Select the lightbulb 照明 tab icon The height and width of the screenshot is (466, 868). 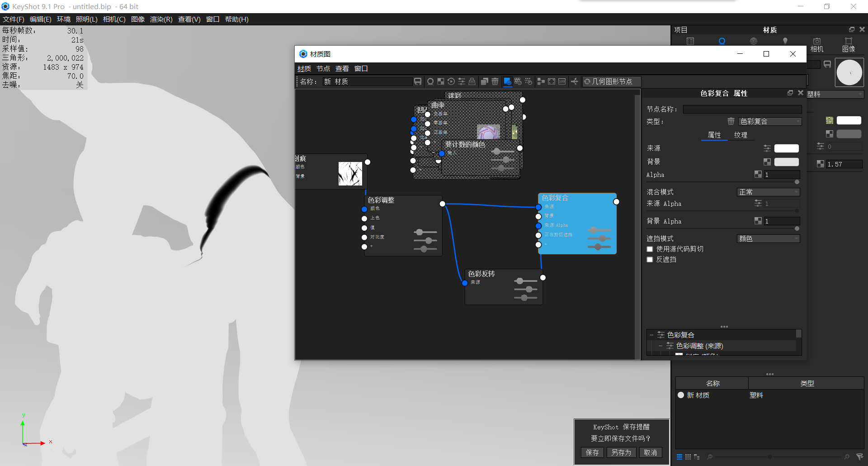[785, 40]
